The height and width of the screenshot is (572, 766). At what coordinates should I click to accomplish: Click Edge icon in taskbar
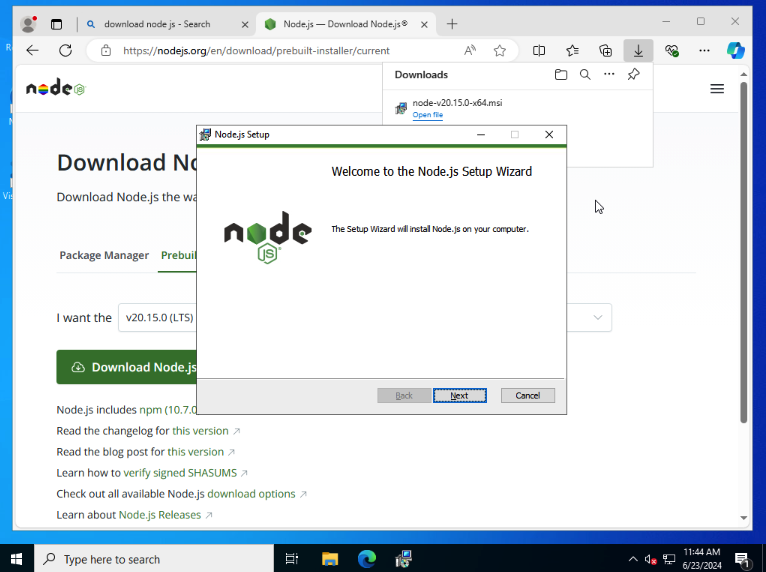coord(367,558)
